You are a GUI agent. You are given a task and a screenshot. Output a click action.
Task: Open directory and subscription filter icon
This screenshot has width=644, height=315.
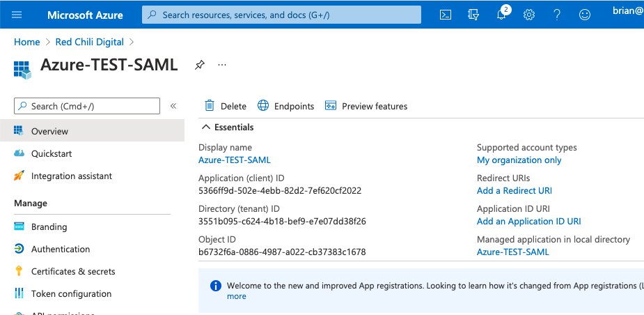473,15
